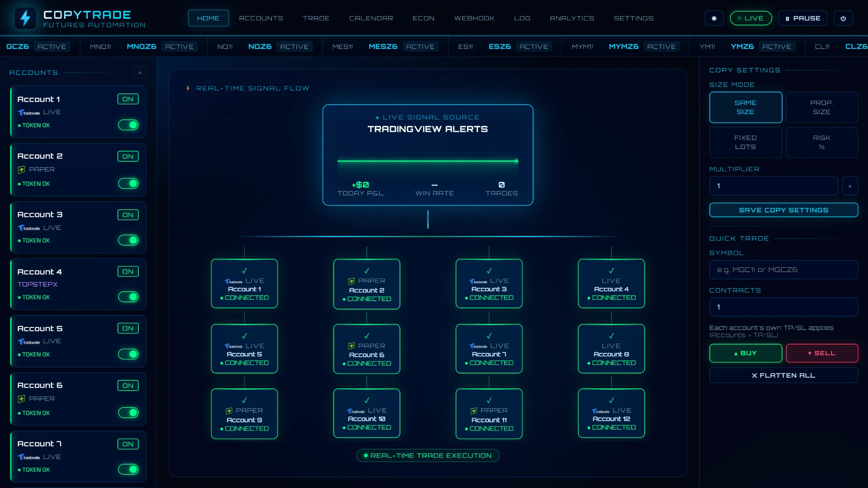Toggle off the Account 1 switch
This screenshot has width=868, height=488.
click(x=128, y=125)
